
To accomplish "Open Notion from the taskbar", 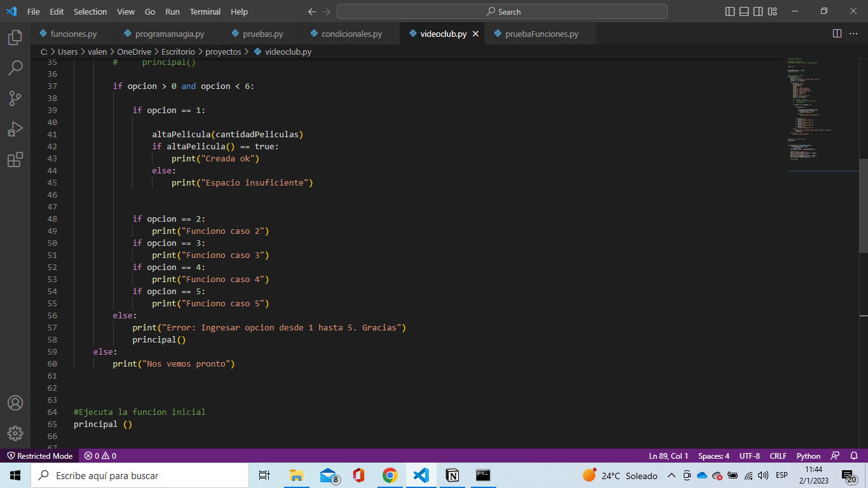I will pyautogui.click(x=452, y=475).
